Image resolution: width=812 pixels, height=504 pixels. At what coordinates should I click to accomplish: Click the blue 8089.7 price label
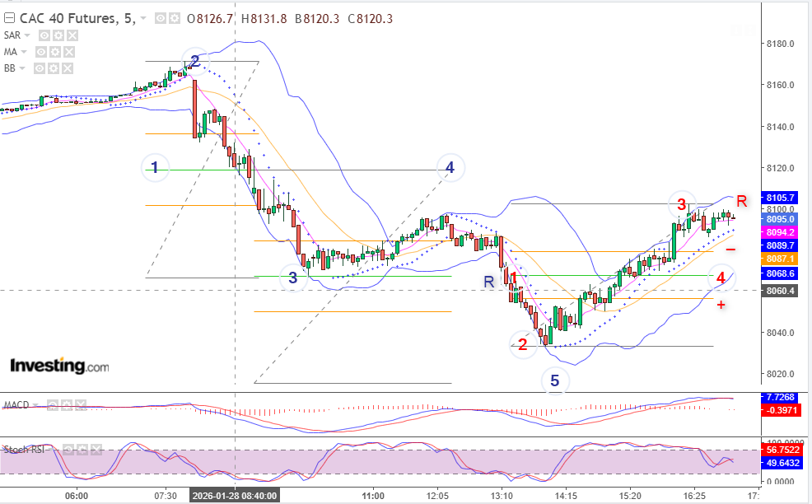[x=780, y=245]
